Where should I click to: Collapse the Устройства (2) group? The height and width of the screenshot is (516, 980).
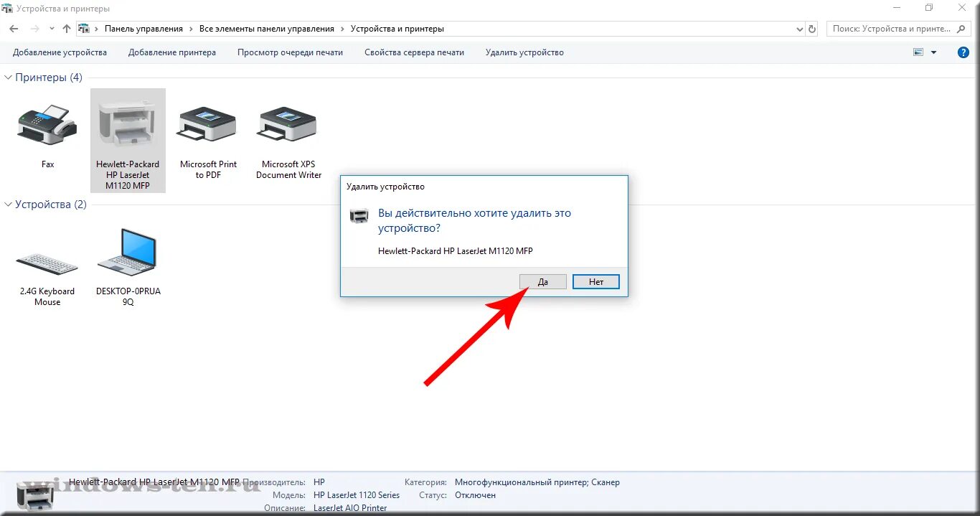click(9, 205)
